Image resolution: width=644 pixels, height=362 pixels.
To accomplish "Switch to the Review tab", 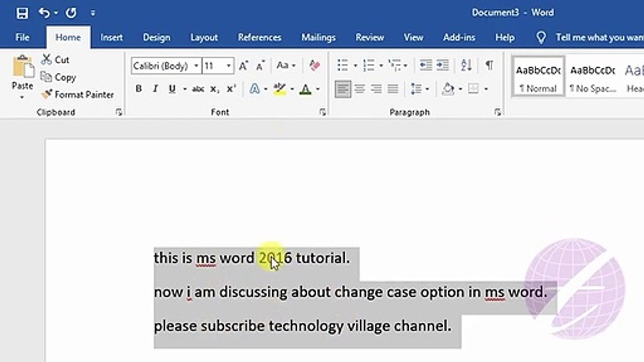I will pyautogui.click(x=370, y=38).
